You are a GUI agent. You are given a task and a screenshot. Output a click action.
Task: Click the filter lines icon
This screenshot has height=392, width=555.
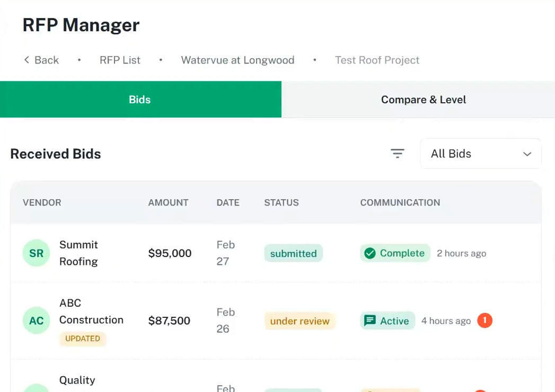click(x=397, y=153)
